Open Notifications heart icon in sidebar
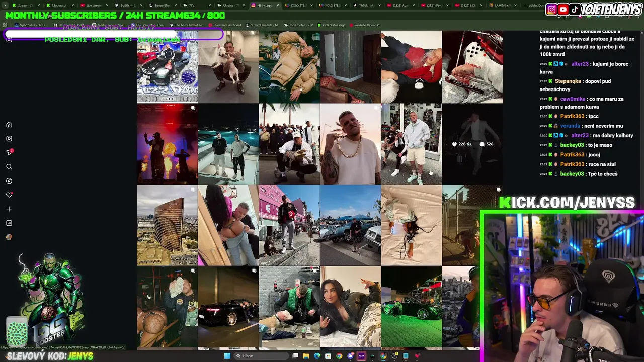Screen dimensions: 644x362 pyautogui.click(x=9, y=195)
